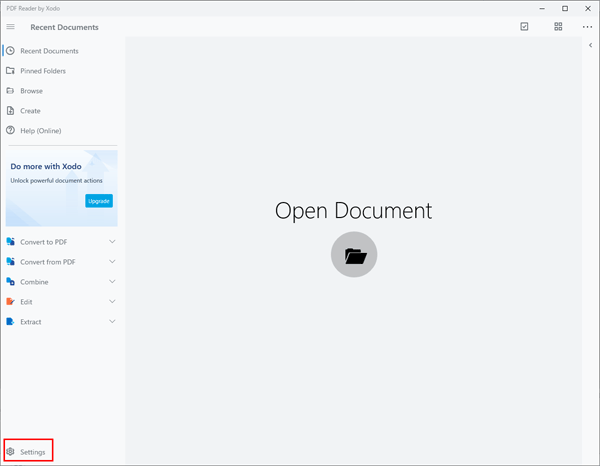Expand the Convert to PDF section
This screenshot has height=466, width=600.
coord(112,242)
